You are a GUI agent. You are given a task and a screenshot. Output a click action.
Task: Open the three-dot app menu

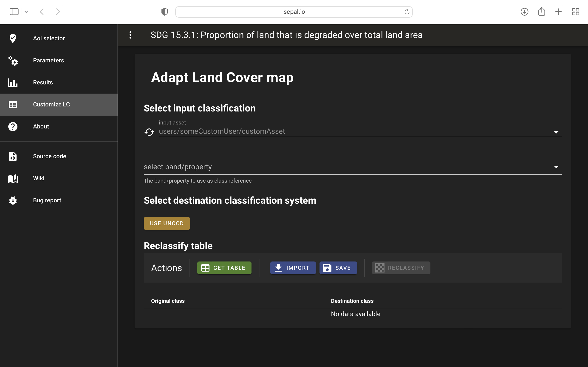130,35
